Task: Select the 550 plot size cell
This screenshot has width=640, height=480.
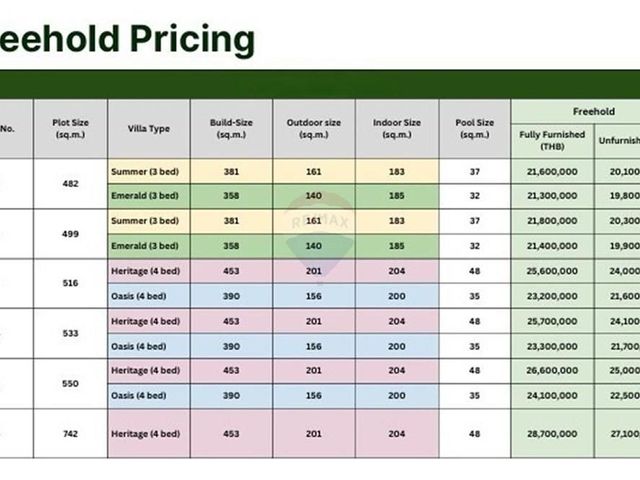Action: pos(70,384)
